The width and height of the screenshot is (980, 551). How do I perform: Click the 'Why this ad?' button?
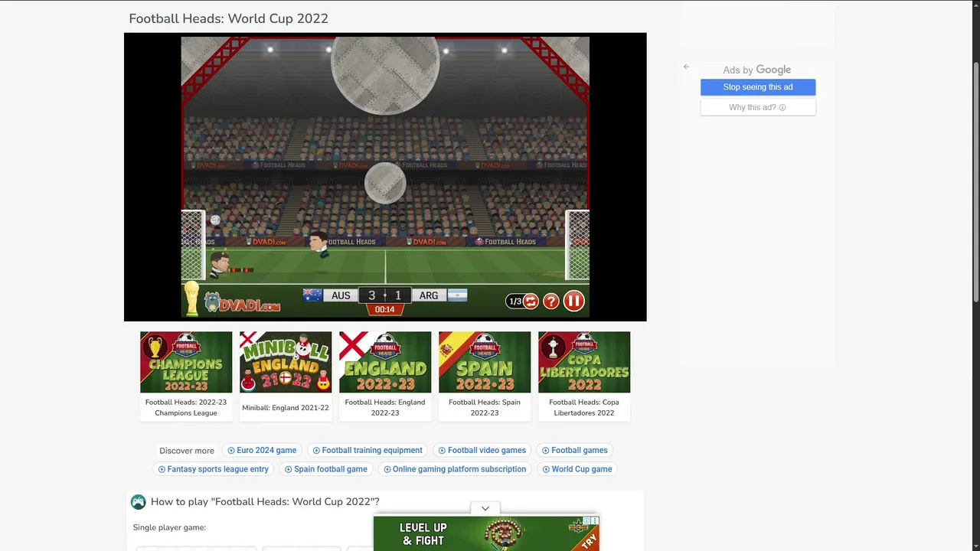click(x=758, y=107)
